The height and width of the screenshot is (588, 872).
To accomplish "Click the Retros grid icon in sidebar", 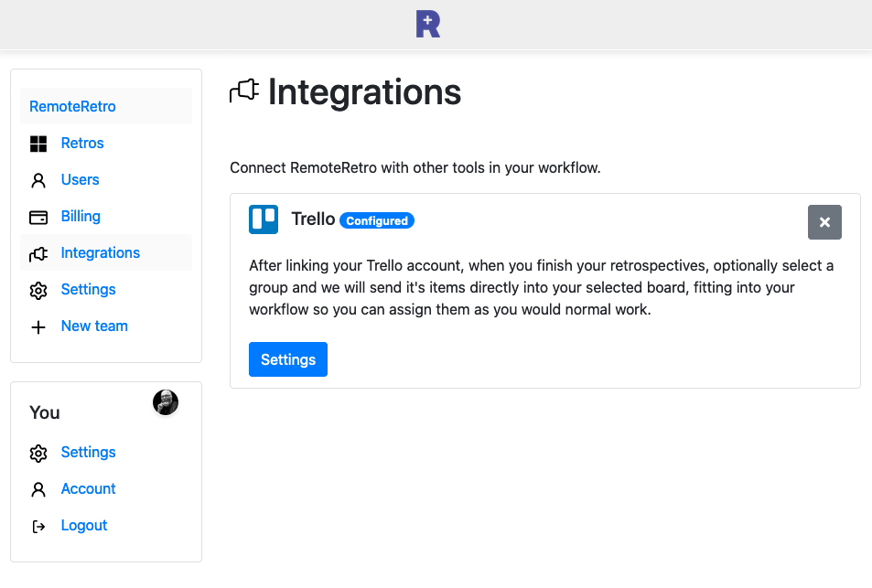I will pyautogui.click(x=38, y=144).
